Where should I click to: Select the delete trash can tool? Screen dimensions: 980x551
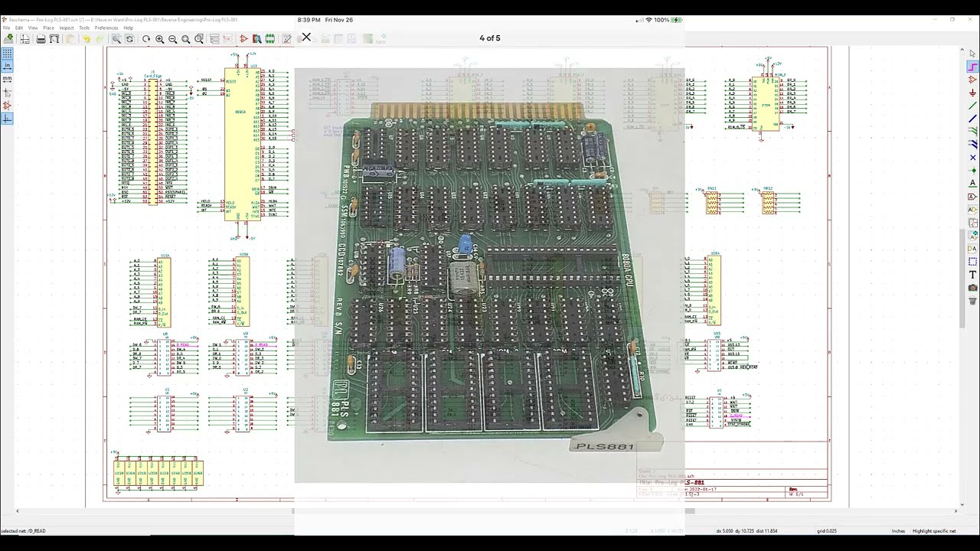click(x=972, y=301)
